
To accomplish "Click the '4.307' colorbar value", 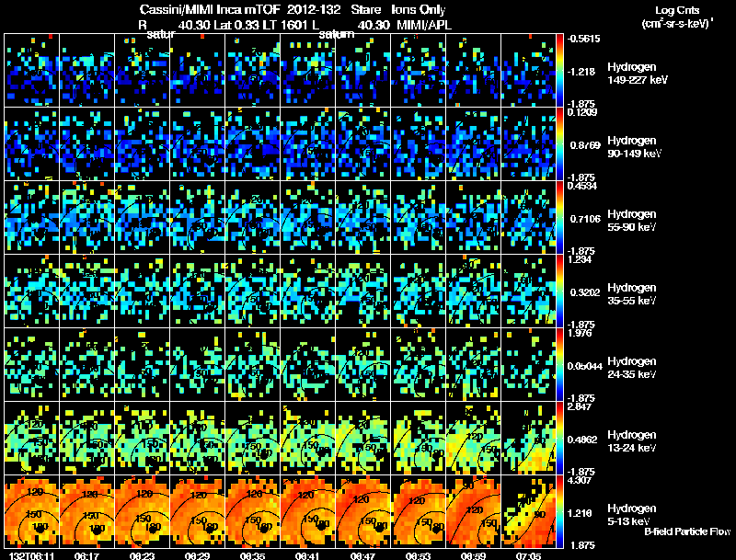I will pyautogui.click(x=580, y=481).
